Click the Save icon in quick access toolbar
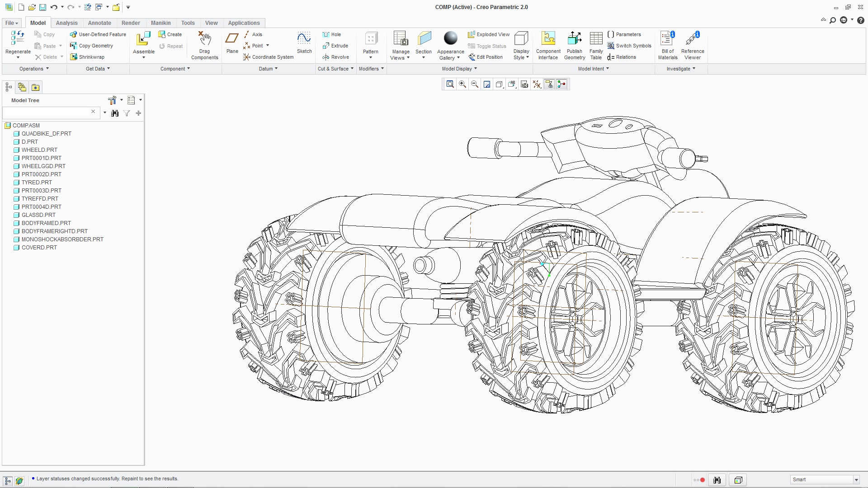This screenshot has height=488, width=868. click(42, 7)
